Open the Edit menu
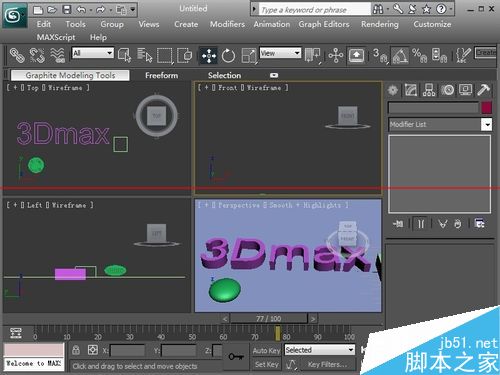Screen dimensions: 500x375 tap(44, 24)
